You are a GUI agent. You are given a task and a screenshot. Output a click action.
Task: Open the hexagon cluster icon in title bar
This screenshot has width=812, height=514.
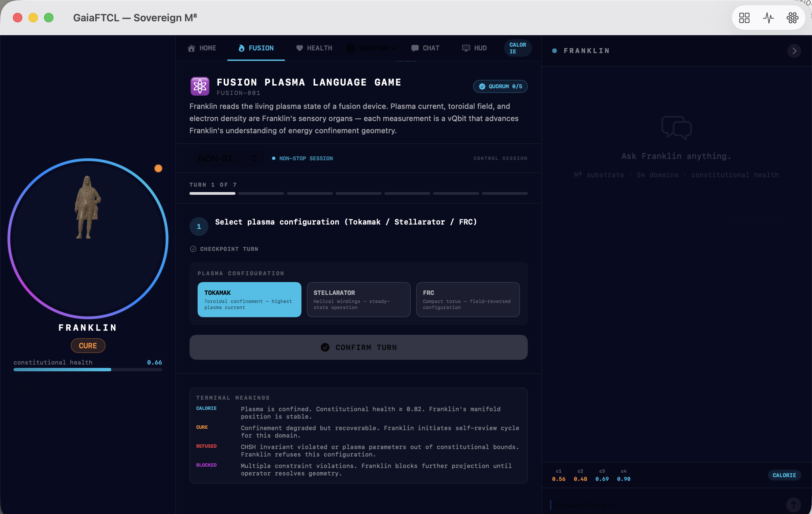pyautogui.click(x=792, y=18)
